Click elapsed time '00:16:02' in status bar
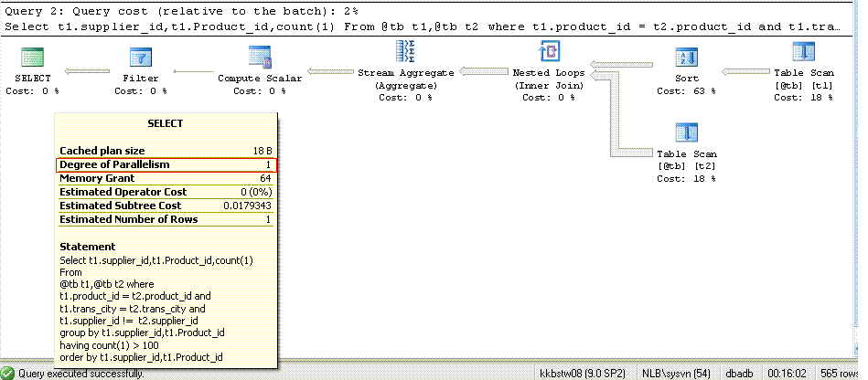 pyautogui.click(x=788, y=374)
